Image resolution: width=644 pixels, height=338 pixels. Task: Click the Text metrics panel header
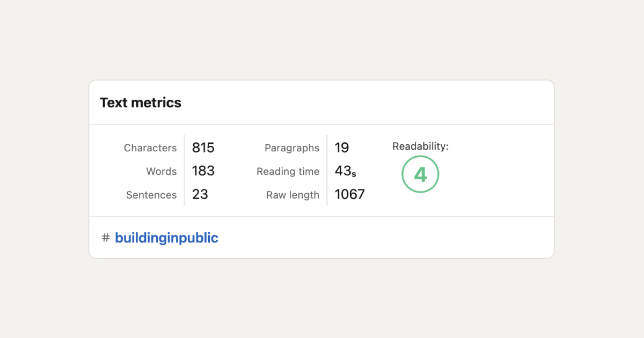click(140, 102)
